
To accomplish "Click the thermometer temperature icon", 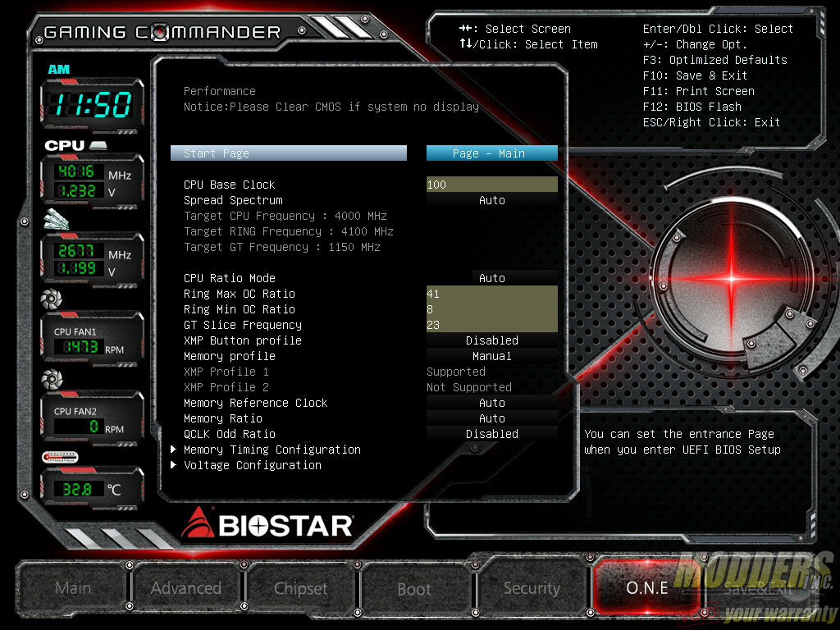I will (60, 457).
